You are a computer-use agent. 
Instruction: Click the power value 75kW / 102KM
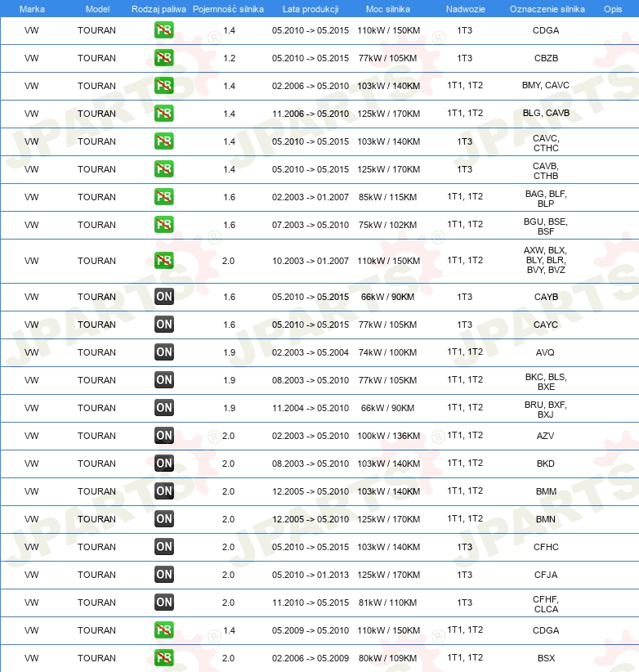tap(388, 225)
